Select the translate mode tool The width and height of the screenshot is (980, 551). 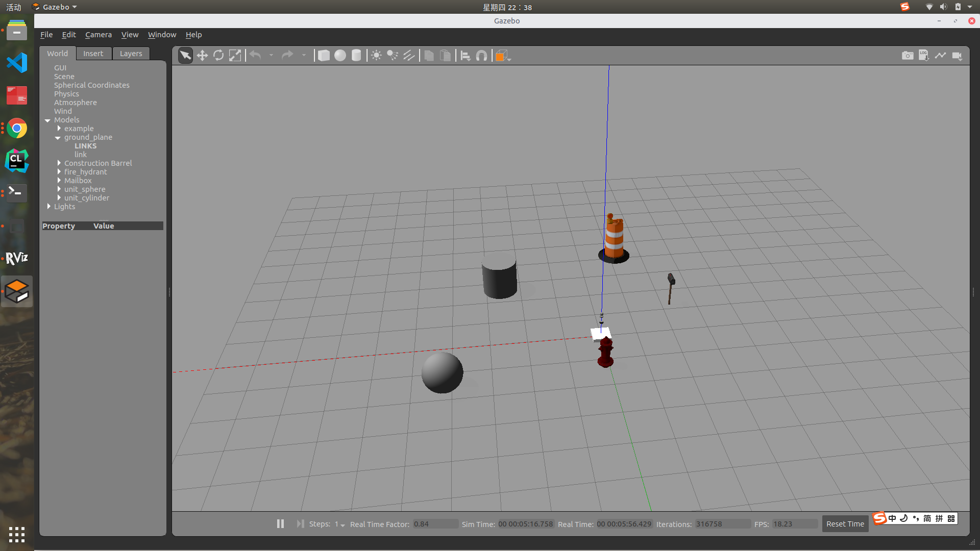[202, 56]
